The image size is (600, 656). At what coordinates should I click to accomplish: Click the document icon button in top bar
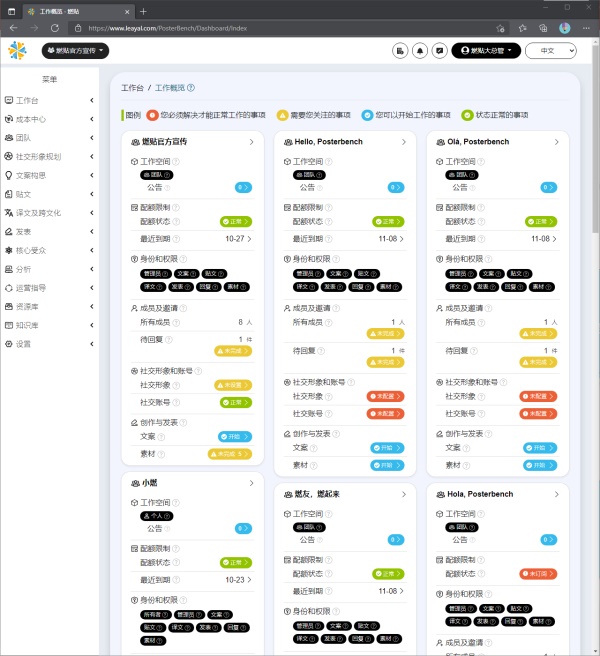[x=401, y=50]
